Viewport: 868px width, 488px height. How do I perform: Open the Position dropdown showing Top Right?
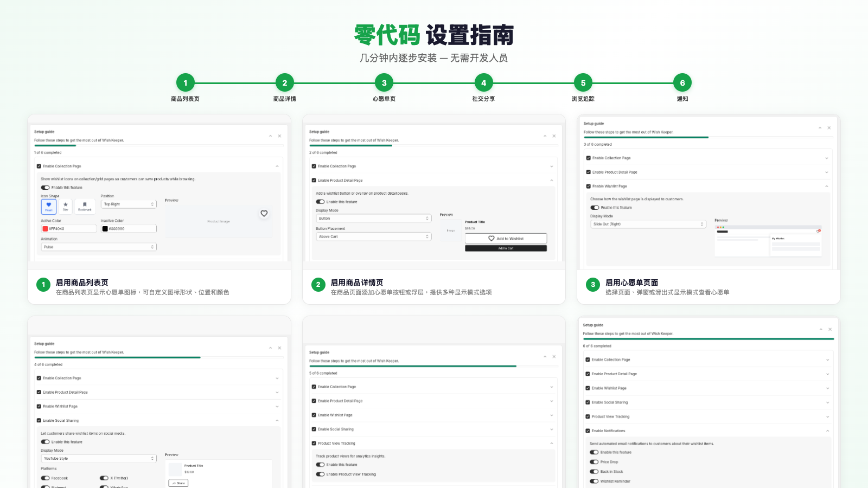(x=129, y=204)
